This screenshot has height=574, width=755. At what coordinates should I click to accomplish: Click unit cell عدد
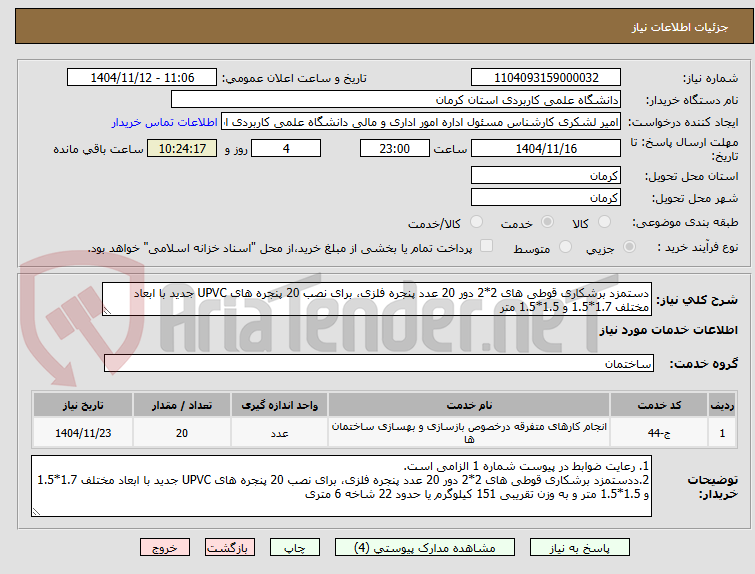point(279,433)
